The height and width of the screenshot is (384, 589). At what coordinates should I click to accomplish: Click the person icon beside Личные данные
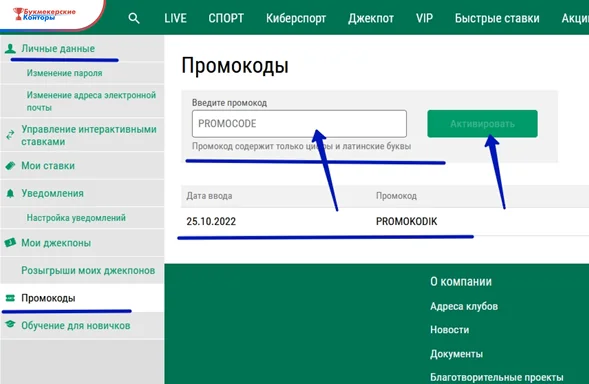coord(10,48)
